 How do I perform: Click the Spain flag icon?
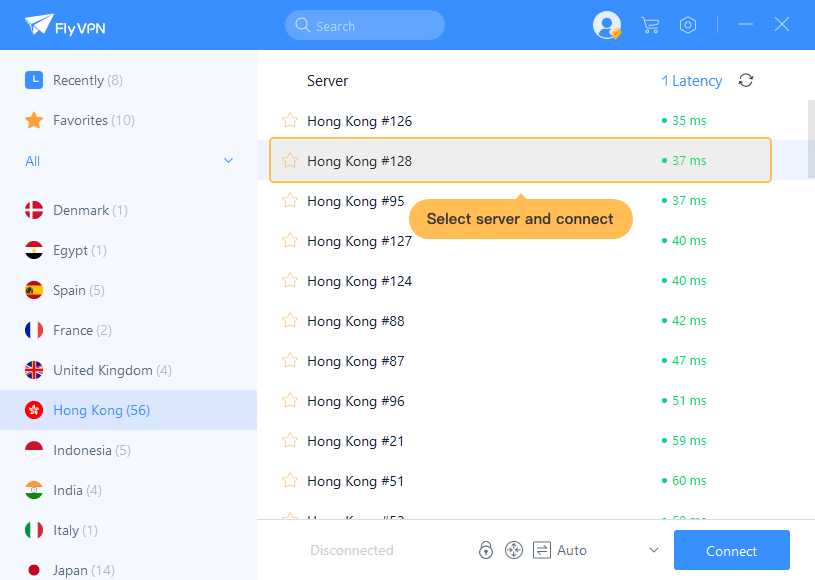click(34, 291)
